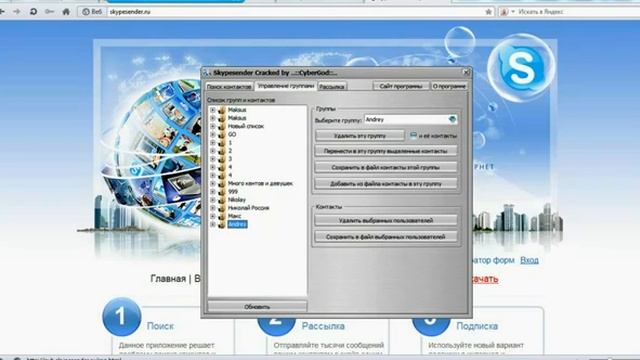Screen dimensions: 640x360
Task: Expand the 'Макс' group node
Action: click(213, 216)
